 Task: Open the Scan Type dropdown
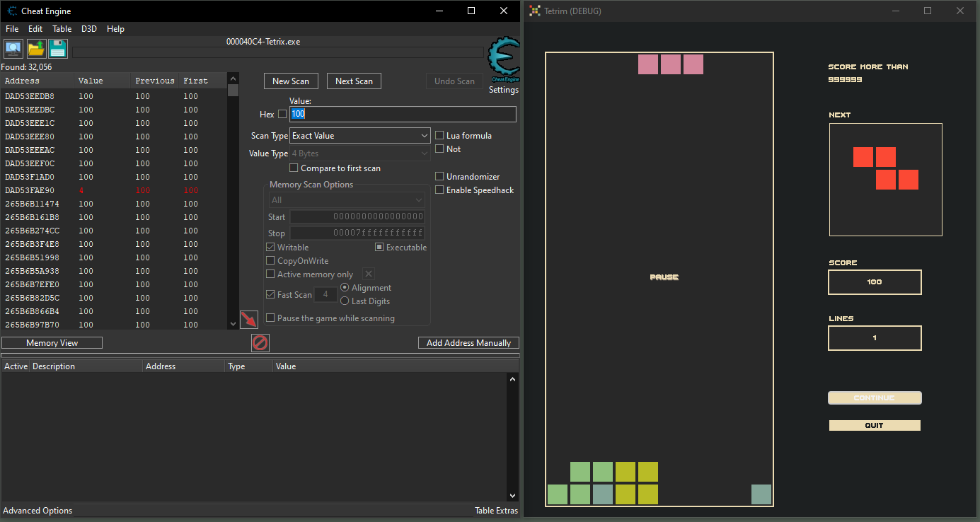pyautogui.click(x=360, y=135)
